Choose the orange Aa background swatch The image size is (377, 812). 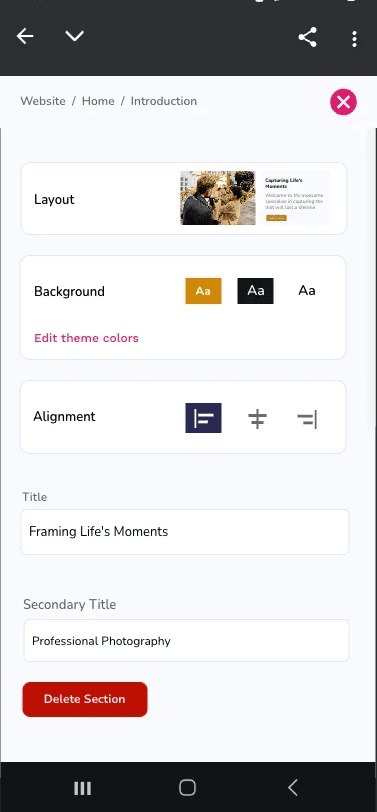pyautogui.click(x=204, y=291)
